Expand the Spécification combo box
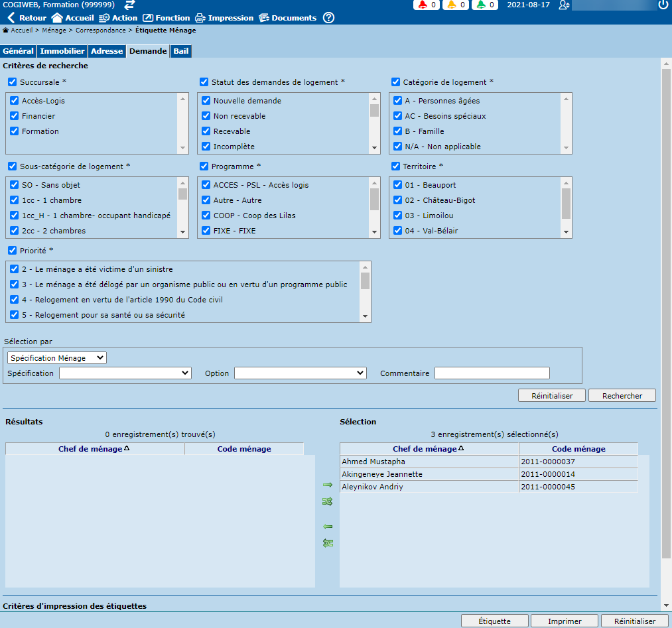 pos(125,373)
